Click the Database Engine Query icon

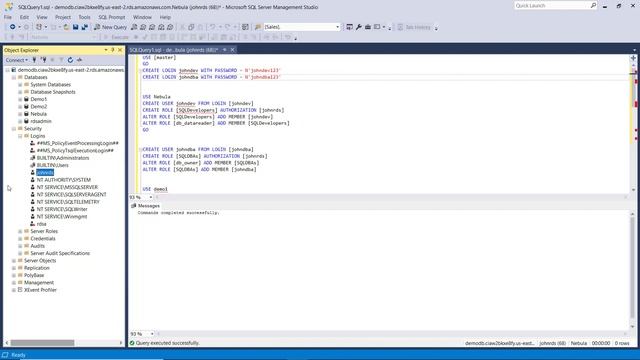pos(134,27)
